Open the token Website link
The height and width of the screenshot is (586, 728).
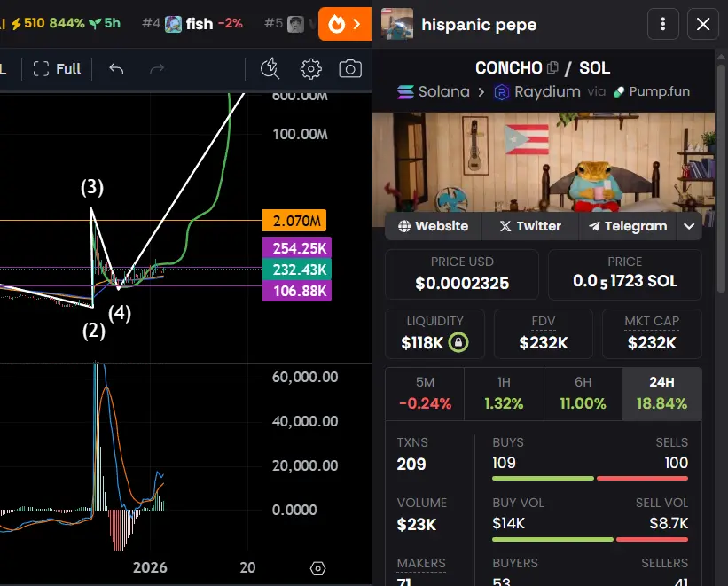pos(434,226)
